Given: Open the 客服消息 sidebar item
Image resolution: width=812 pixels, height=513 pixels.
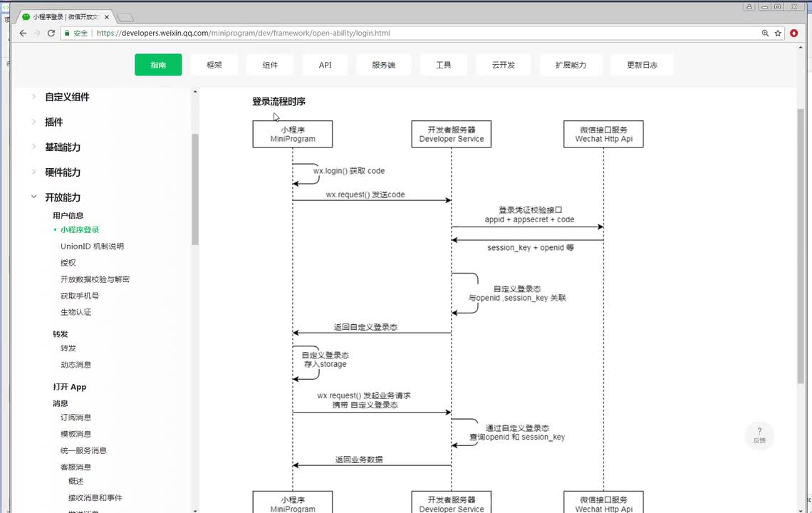Looking at the screenshot, I should [76, 467].
